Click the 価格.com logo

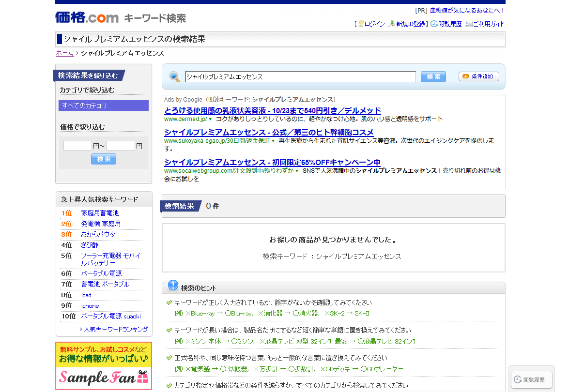[87, 17]
